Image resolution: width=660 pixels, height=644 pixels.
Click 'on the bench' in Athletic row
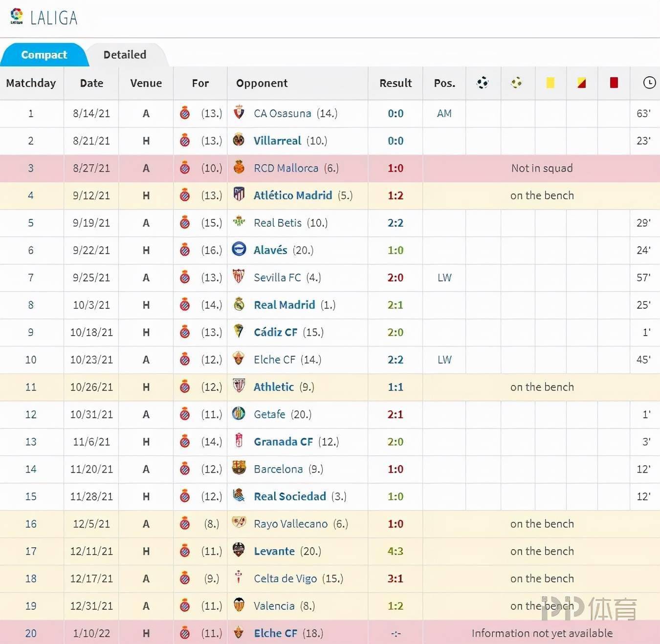click(x=542, y=387)
